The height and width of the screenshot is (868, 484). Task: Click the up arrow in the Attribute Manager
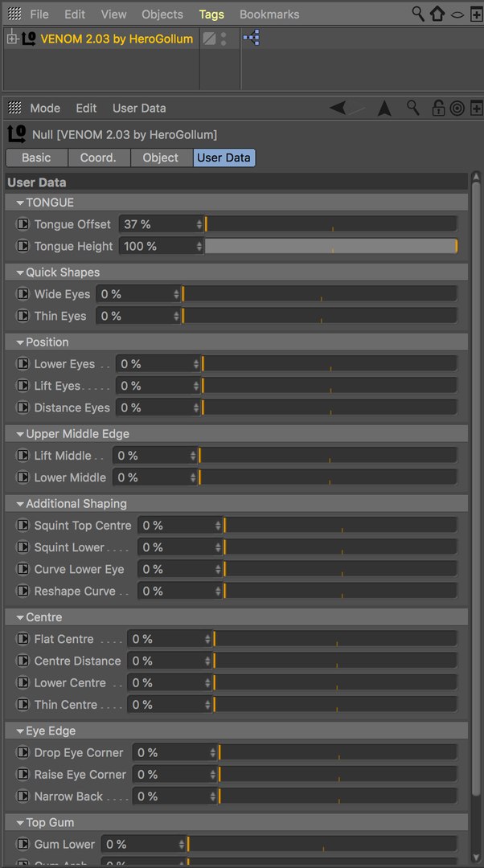(385, 108)
